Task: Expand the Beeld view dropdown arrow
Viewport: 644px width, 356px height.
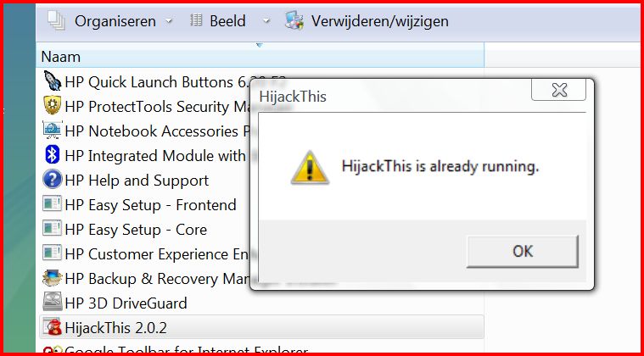Action: point(266,21)
